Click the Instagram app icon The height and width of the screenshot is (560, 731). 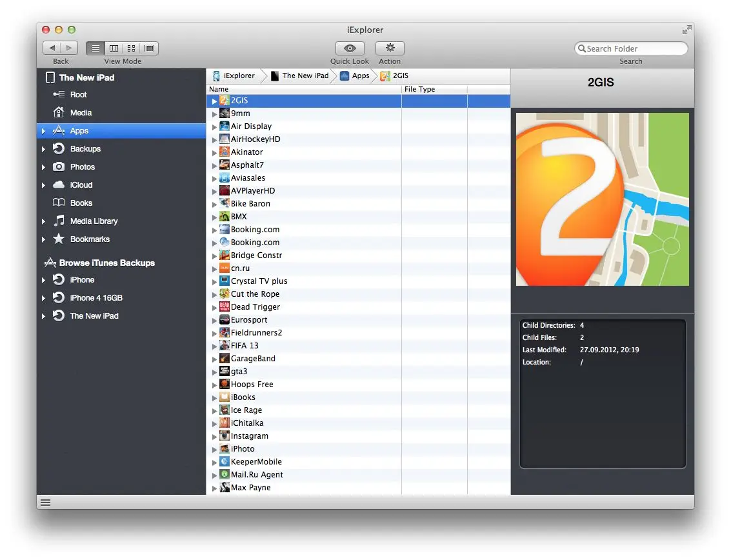225,436
